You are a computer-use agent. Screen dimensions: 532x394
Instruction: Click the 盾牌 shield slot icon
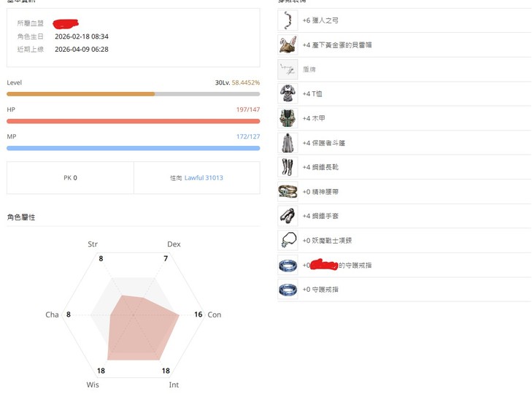coord(288,69)
